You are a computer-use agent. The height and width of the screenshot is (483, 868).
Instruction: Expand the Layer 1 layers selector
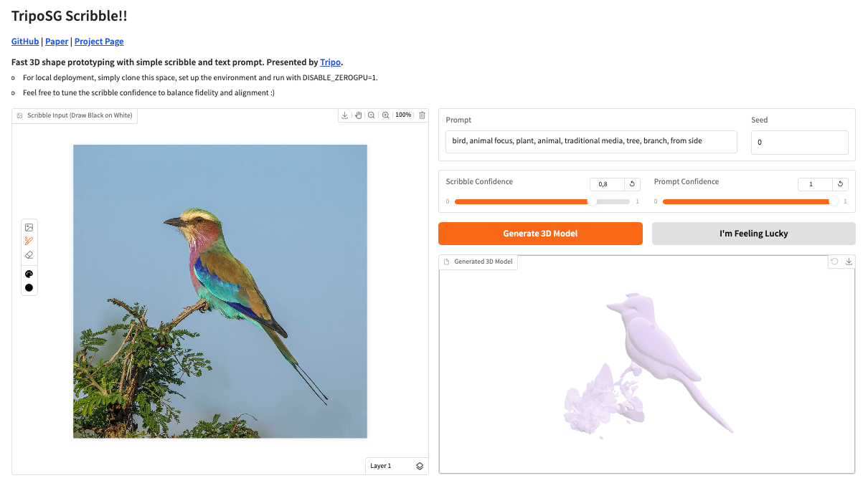(420, 466)
